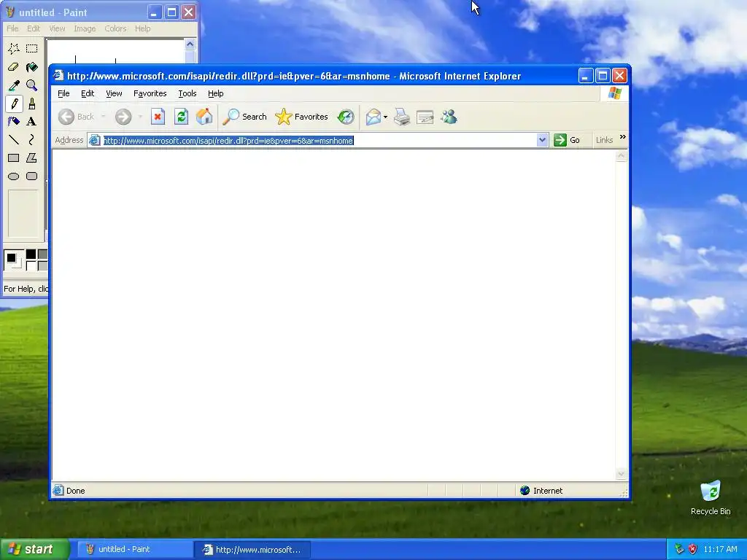The height and width of the screenshot is (560, 747).
Task: Open the Edit menu in Internet Explorer
Action: [x=88, y=93]
